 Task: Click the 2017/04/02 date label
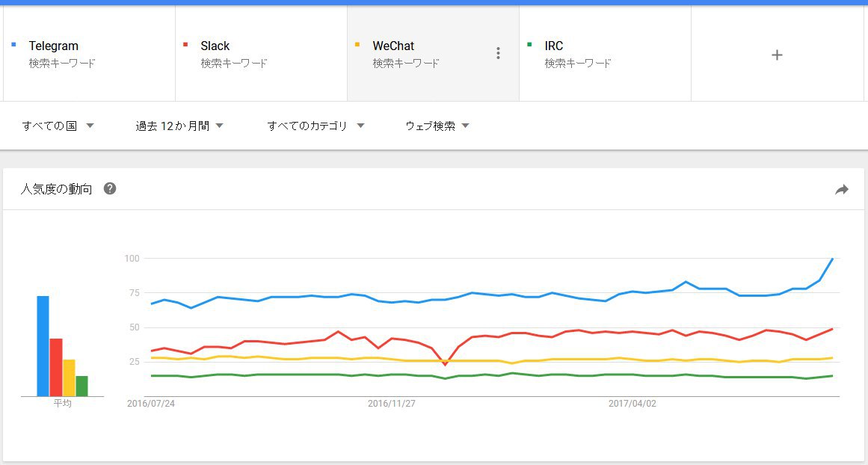632,404
